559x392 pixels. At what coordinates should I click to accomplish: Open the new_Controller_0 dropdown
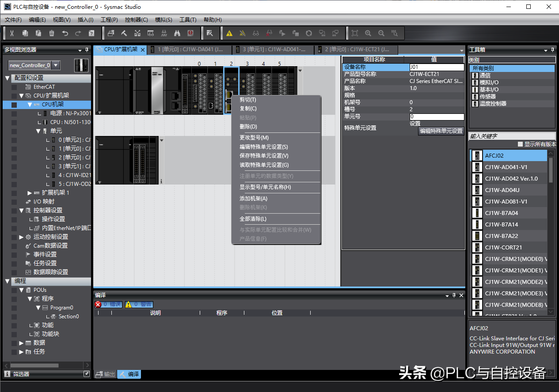point(56,65)
